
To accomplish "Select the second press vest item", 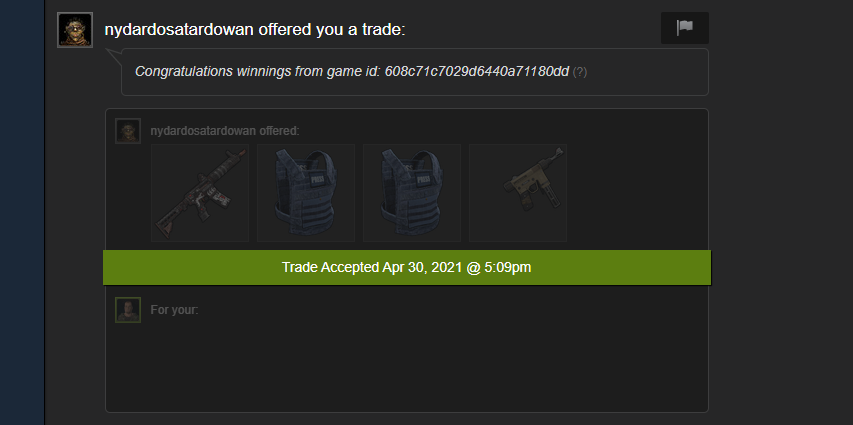I will click(412, 193).
